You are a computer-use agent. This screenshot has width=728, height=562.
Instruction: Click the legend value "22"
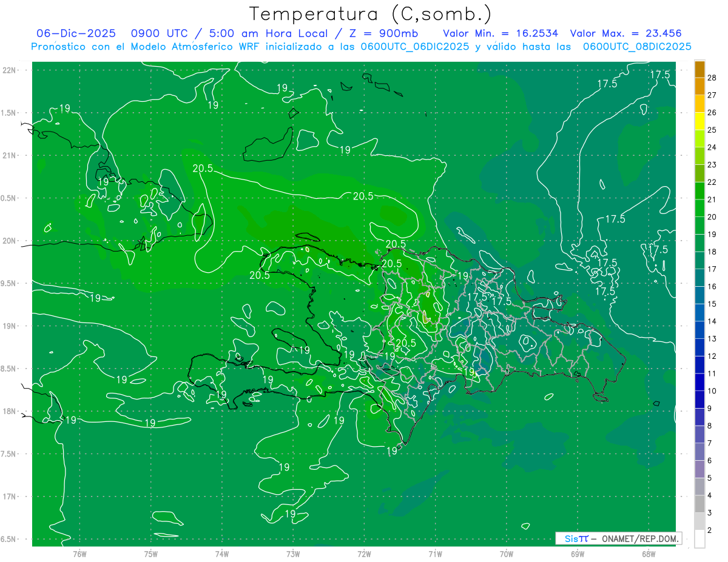coord(712,182)
